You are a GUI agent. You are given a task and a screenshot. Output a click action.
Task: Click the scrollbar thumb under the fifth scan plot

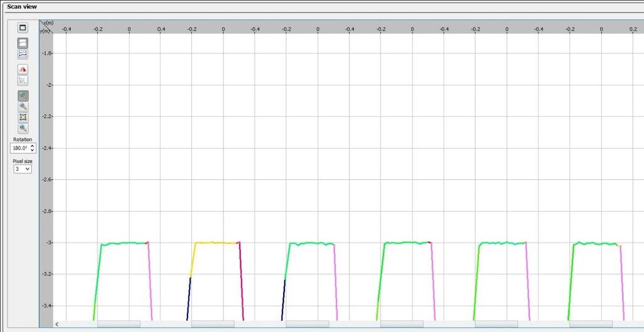496,324
